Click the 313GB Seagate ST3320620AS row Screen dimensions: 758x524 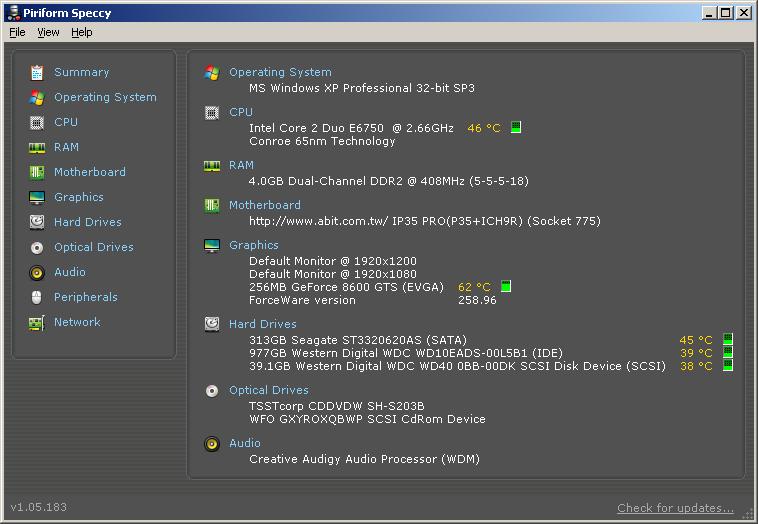[x=358, y=340]
